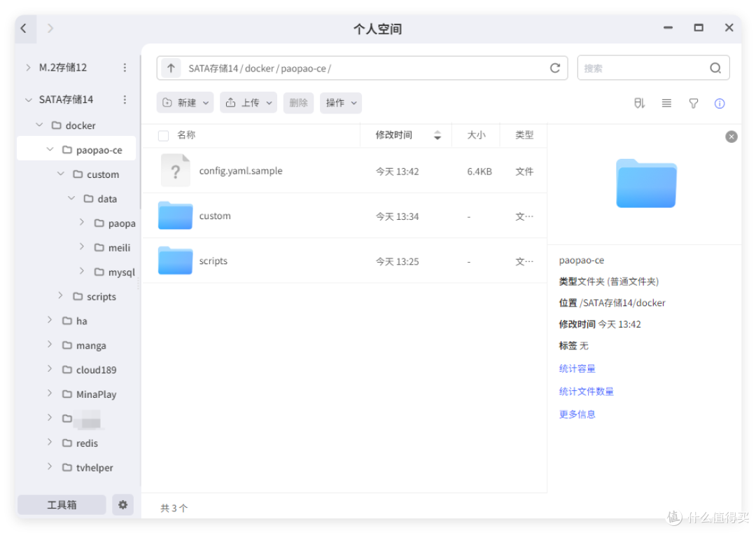Click the 名称 column header

click(x=186, y=135)
